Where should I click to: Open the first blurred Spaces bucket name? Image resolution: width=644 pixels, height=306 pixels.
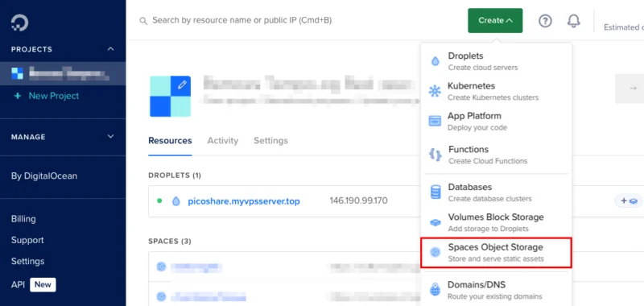coord(196,267)
